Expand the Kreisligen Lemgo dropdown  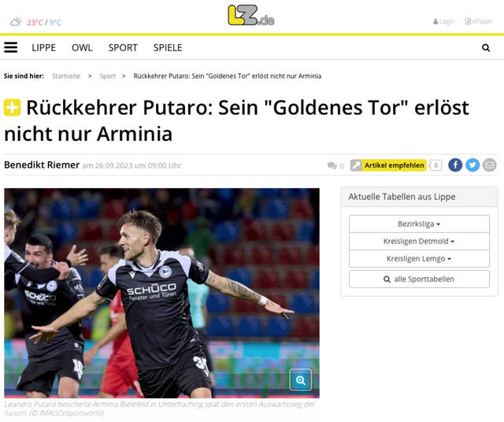pos(419,258)
